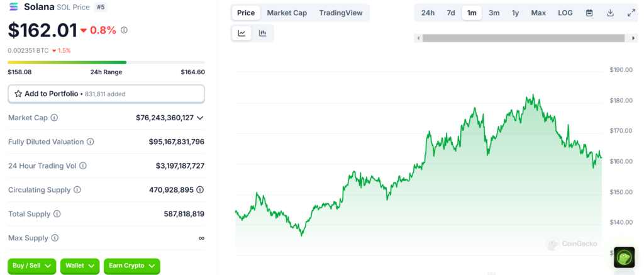644x275 pixels.
Task: Click the green mascot icon in corner
Action: 624,257
